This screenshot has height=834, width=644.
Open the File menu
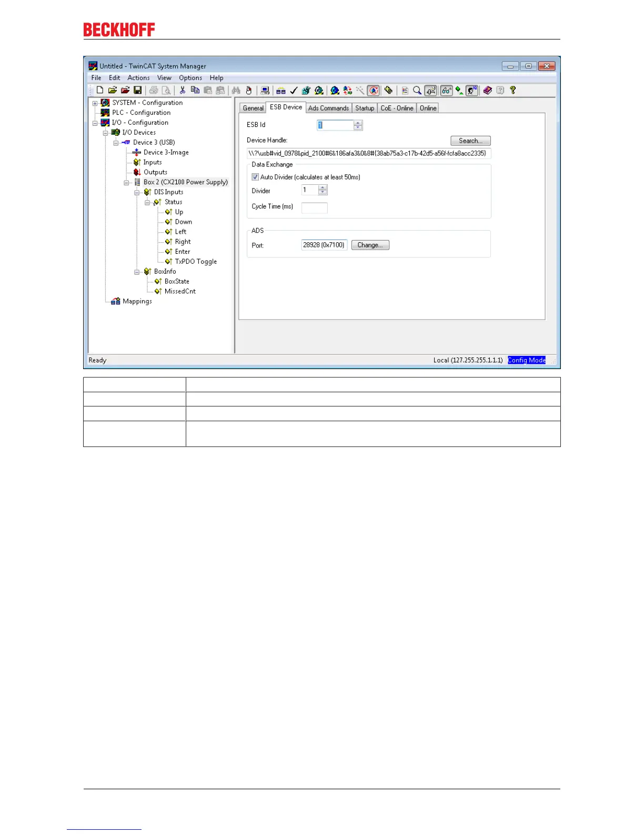pos(96,78)
